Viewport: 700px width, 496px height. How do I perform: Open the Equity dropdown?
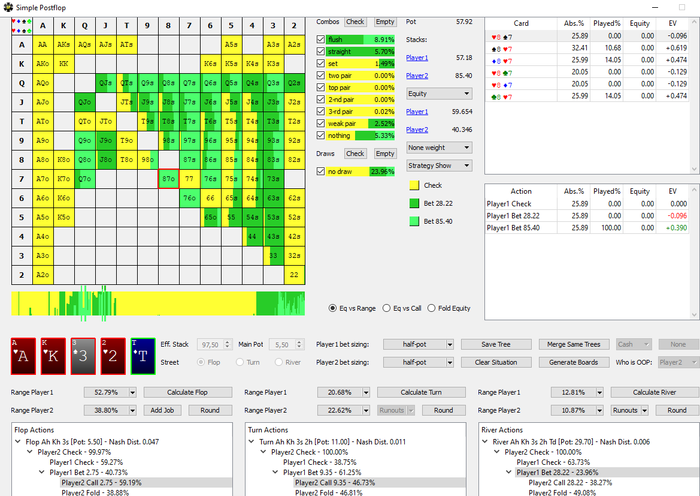[x=439, y=94]
